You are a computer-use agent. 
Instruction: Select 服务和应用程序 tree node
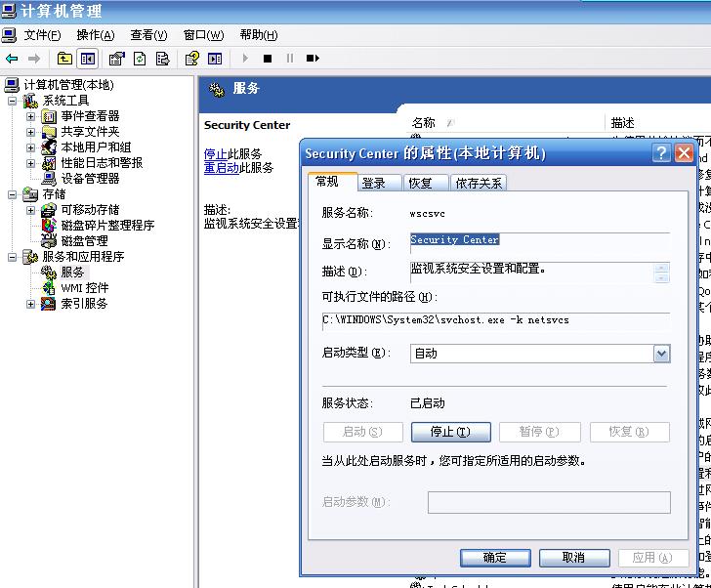tap(83, 257)
